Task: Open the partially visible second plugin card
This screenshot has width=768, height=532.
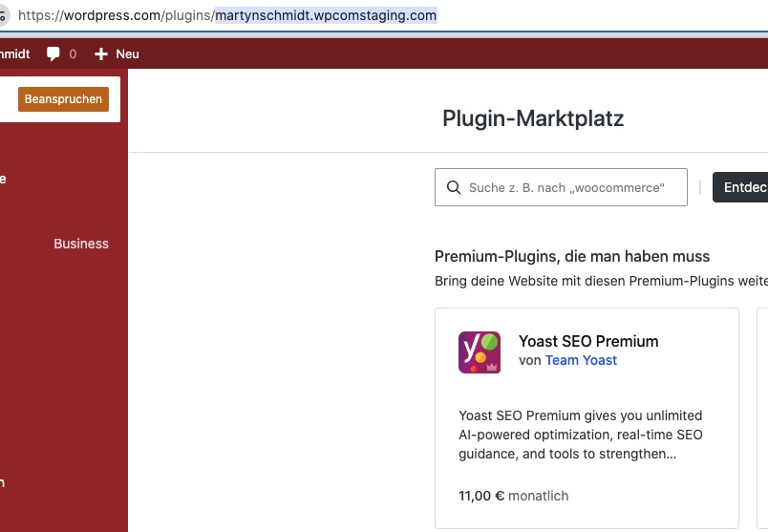Action: pyautogui.click(x=762, y=416)
